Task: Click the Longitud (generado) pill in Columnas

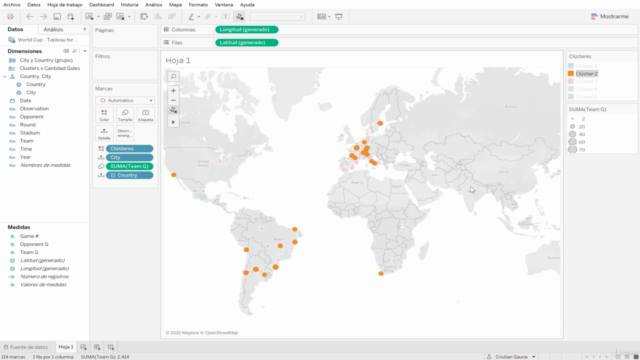Action: [247, 29]
